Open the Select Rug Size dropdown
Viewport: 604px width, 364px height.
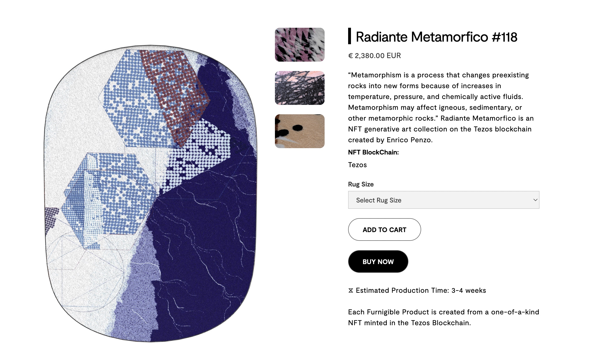click(x=443, y=200)
